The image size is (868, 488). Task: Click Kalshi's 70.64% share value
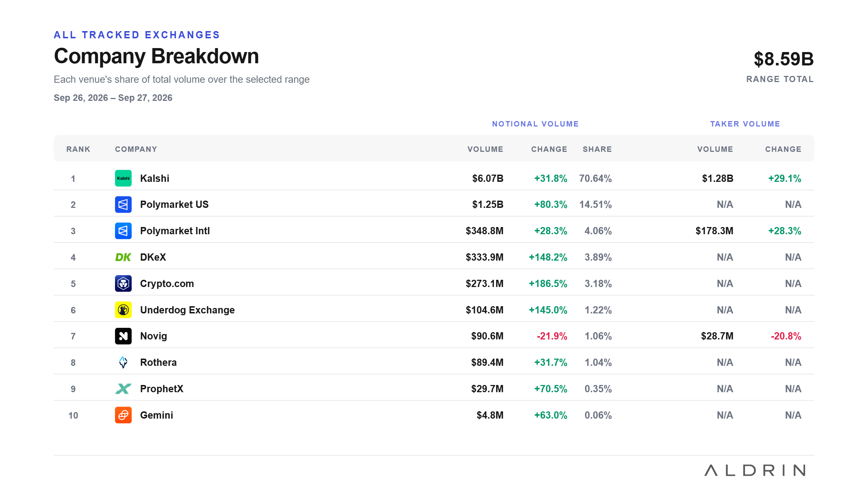point(595,179)
